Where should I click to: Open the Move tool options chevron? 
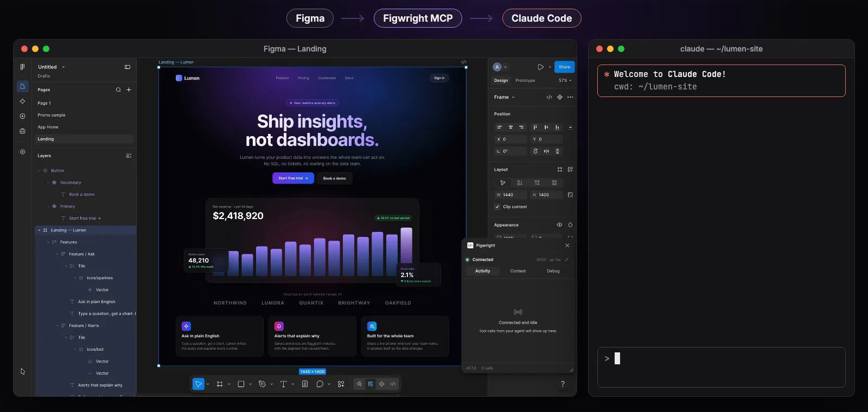click(x=208, y=384)
